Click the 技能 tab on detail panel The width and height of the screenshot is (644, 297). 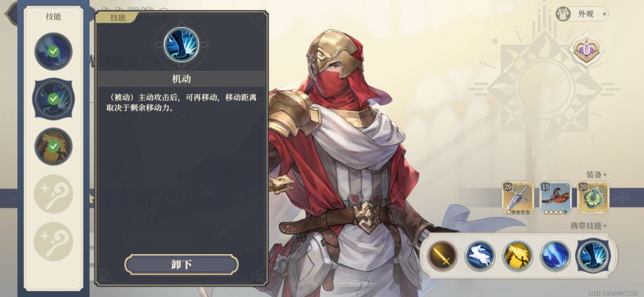pos(118,18)
